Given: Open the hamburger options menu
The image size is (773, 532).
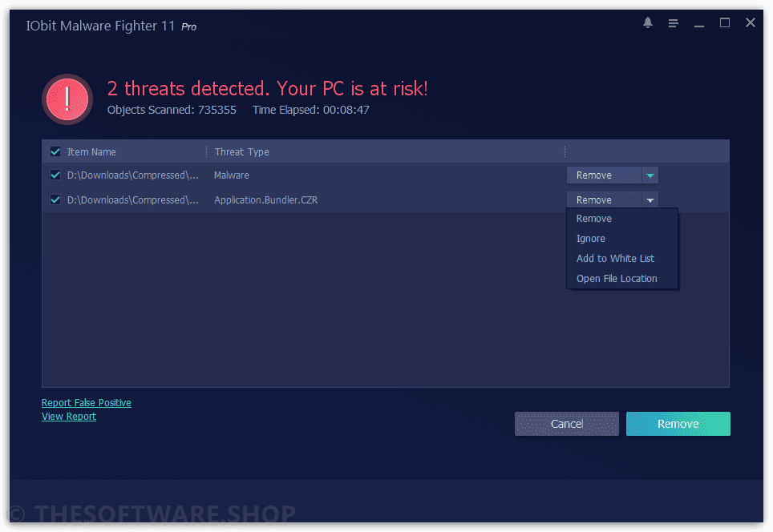Looking at the screenshot, I should (x=674, y=23).
